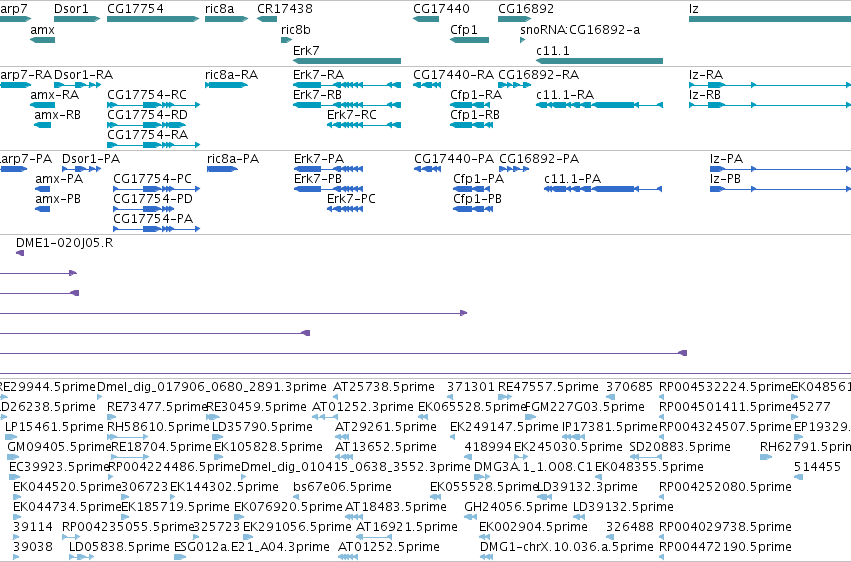The width and height of the screenshot is (851, 562).
Task: Click the GH24056.5prime EST label
Action: (516, 507)
